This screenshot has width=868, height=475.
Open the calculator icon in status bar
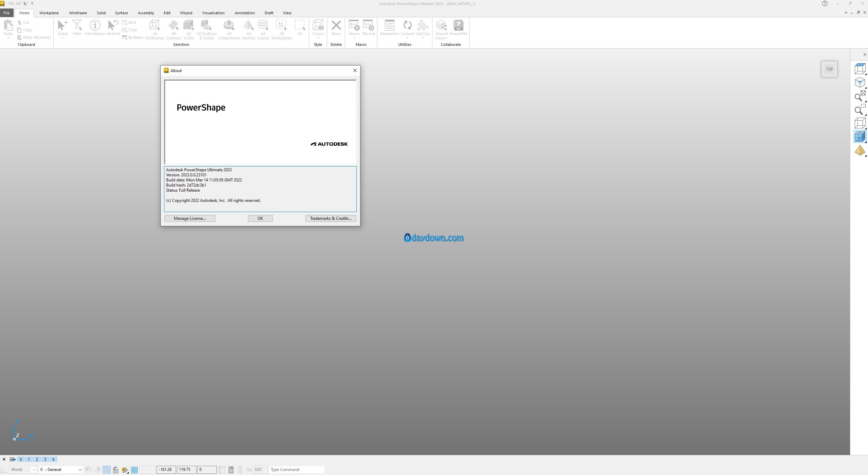pyautogui.click(x=231, y=470)
